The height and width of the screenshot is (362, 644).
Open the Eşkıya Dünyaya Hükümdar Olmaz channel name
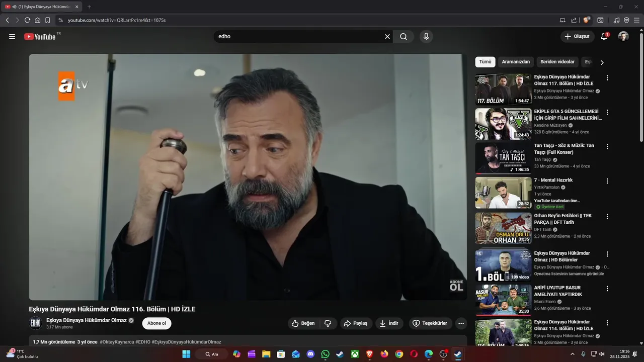point(87,320)
